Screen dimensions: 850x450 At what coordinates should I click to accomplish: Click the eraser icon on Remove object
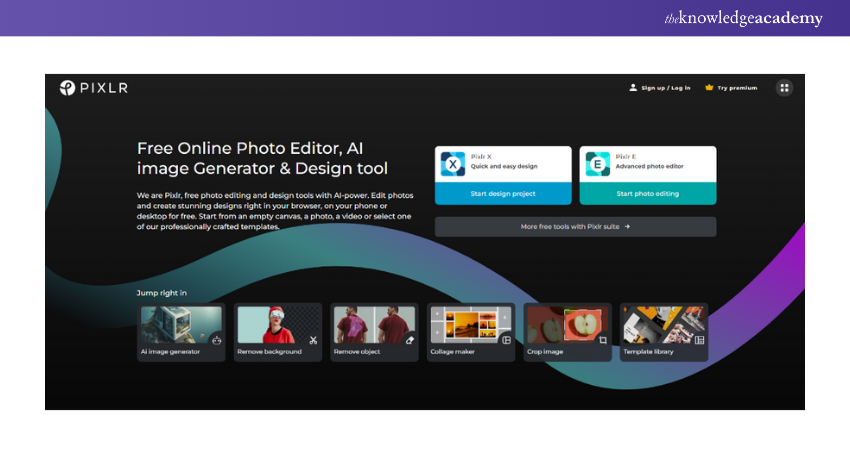point(409,340)
